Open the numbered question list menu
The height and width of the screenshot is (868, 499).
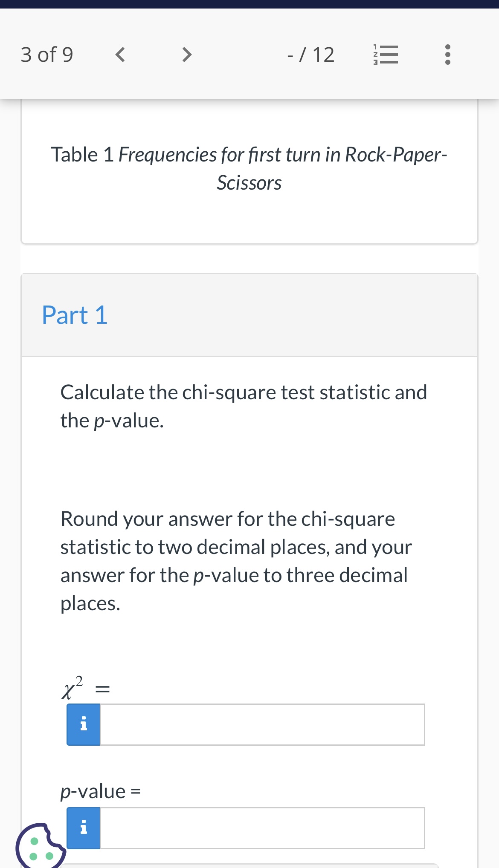tap(386, 54)
